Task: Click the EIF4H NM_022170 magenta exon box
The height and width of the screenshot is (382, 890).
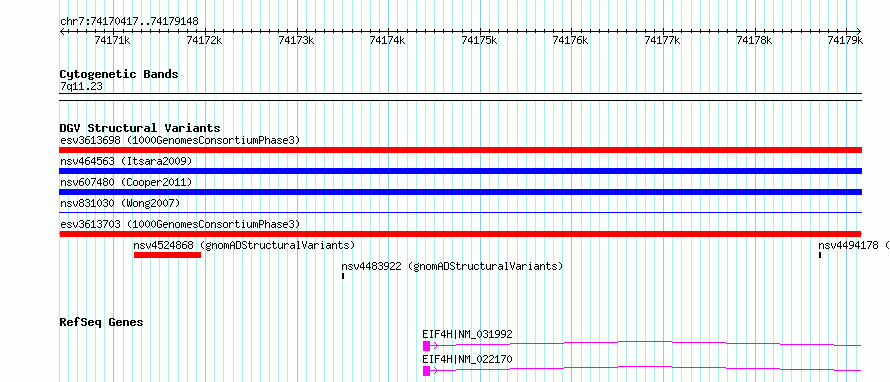Action: [426, 371]
